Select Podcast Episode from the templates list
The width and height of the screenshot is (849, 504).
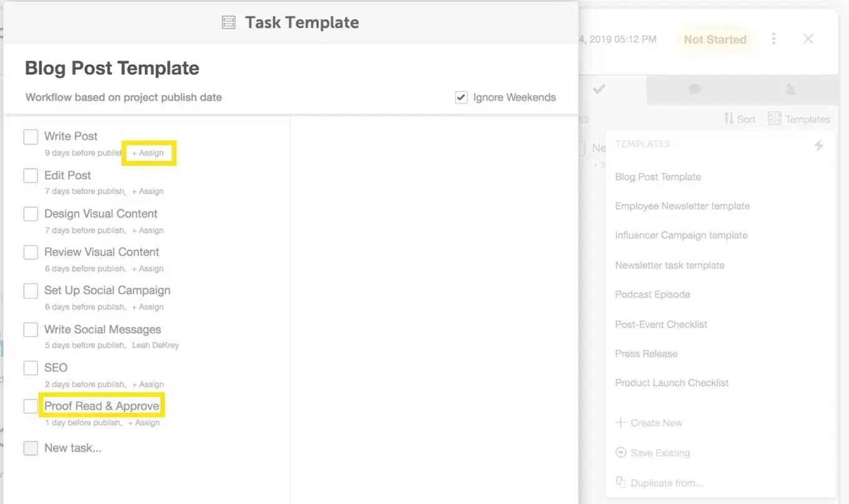652,294
